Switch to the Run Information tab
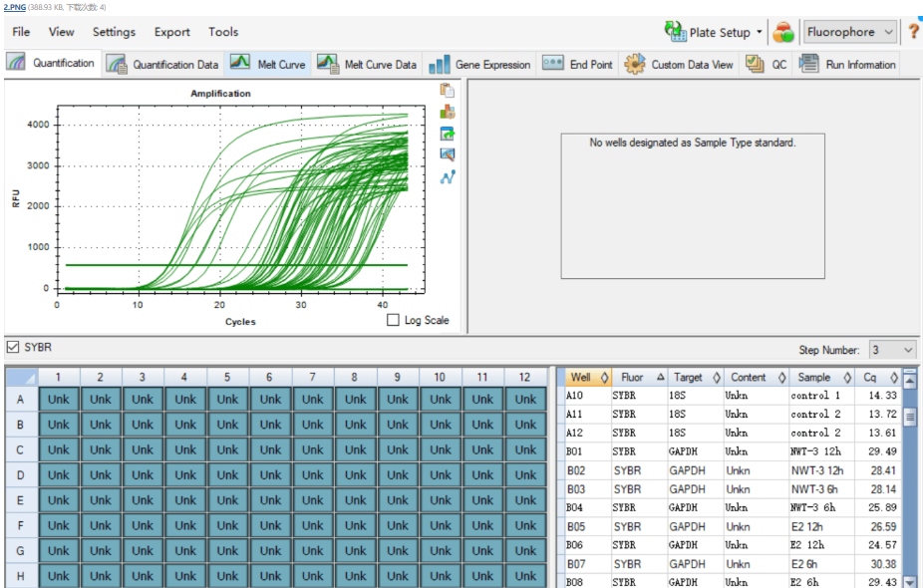 847,64
